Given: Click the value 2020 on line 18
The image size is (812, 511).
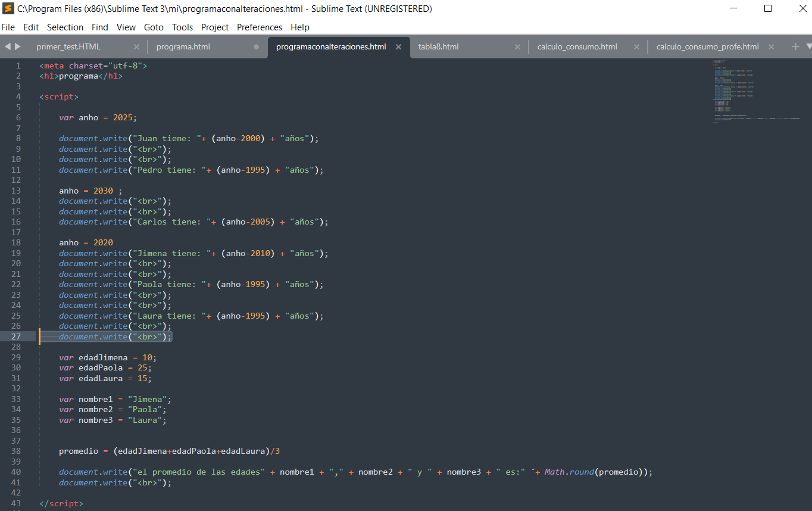Looking at the screenshot, I should tap(103, 242).
